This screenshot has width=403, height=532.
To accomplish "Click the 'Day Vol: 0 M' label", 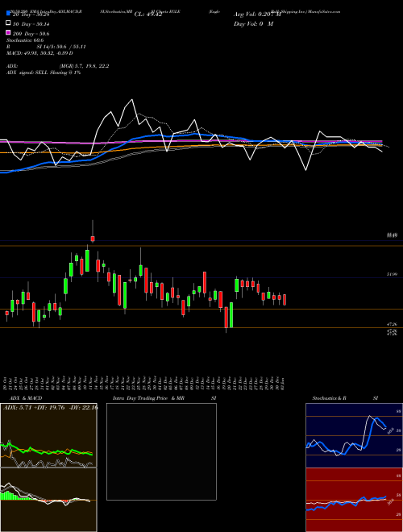I will [253, 23].
